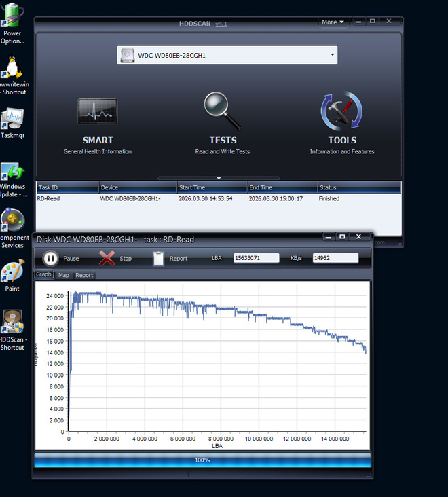
Task: Click 'Read and Write Tests' caption
Action: coord(223,151)
